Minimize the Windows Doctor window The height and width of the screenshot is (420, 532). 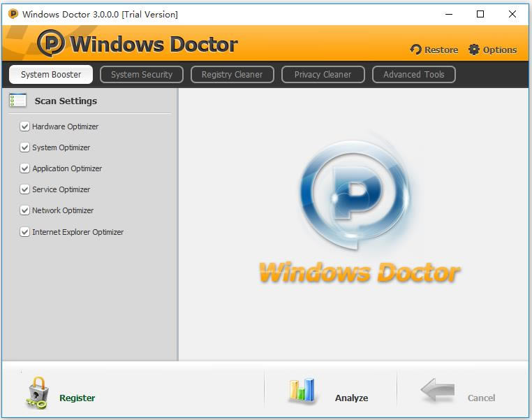tap(449, 14)
